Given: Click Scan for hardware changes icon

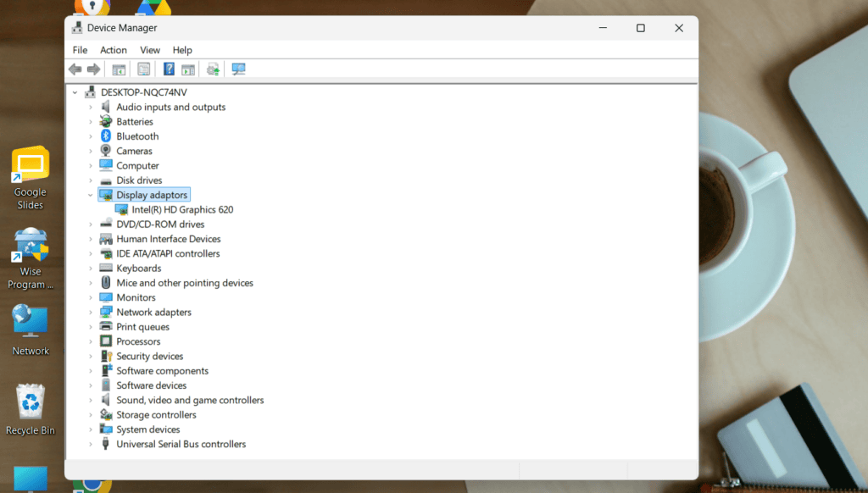Looking at the screenshot, I should pos(238,69).
